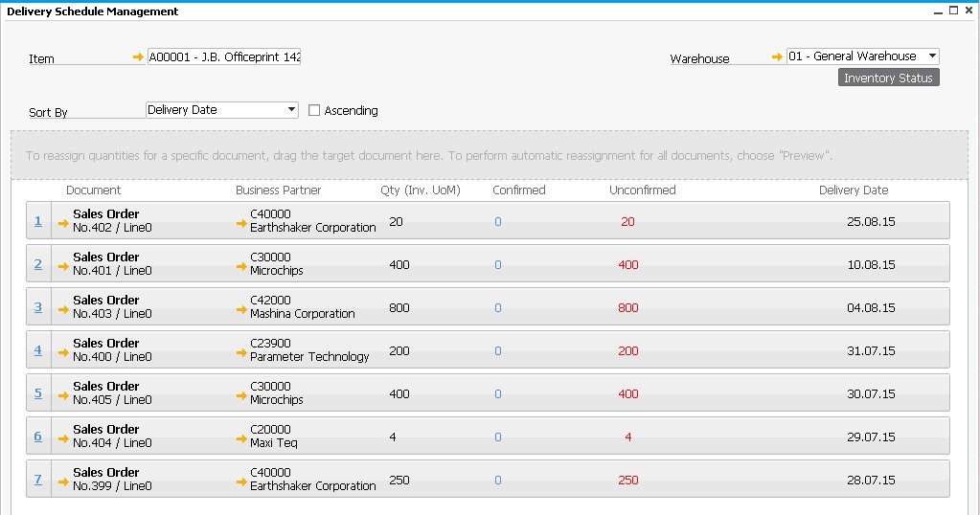
Task: Click row number 5 link
Action: (x=38, y=393)
